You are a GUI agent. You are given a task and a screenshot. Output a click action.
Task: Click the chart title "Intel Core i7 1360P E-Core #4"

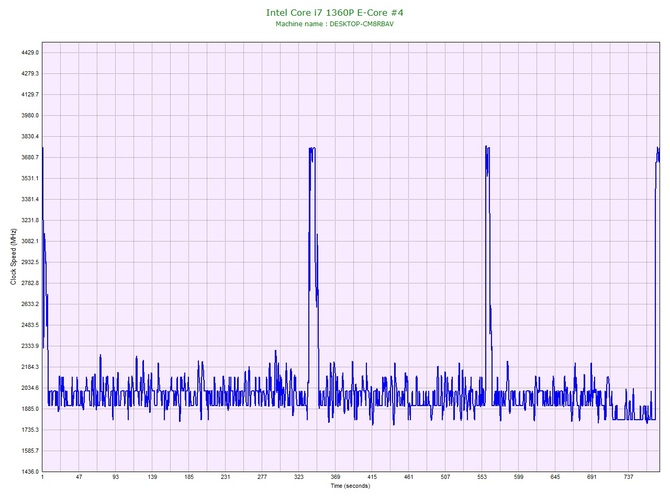tap(335, 12)
